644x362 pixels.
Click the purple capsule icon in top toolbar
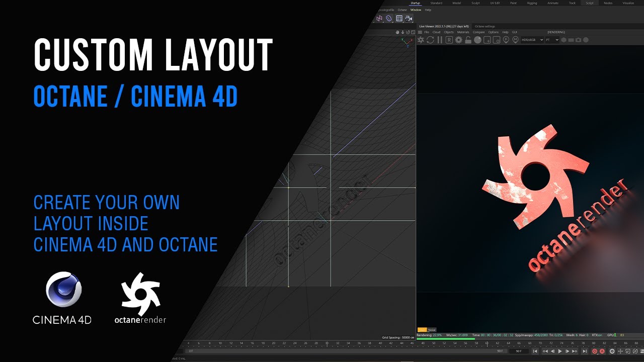(389, 18)
